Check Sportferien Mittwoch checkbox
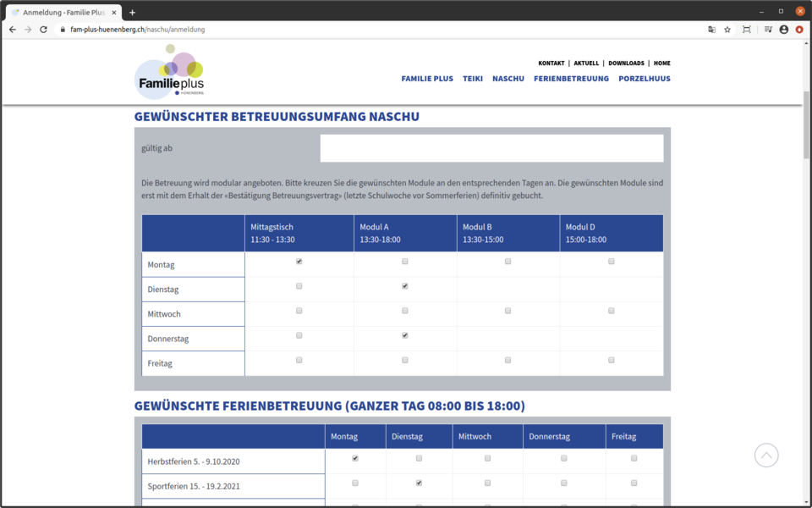The height and width of the screenshot is (508, 812). coord(488,483)
